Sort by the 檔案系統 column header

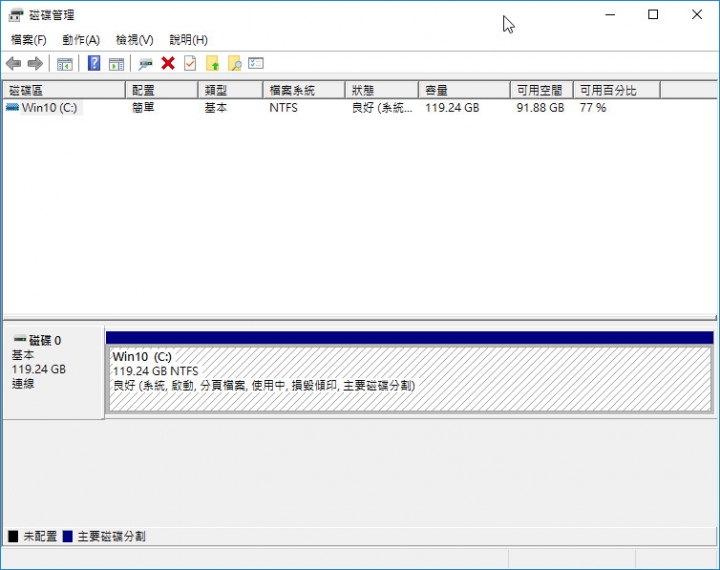point(304,90)
